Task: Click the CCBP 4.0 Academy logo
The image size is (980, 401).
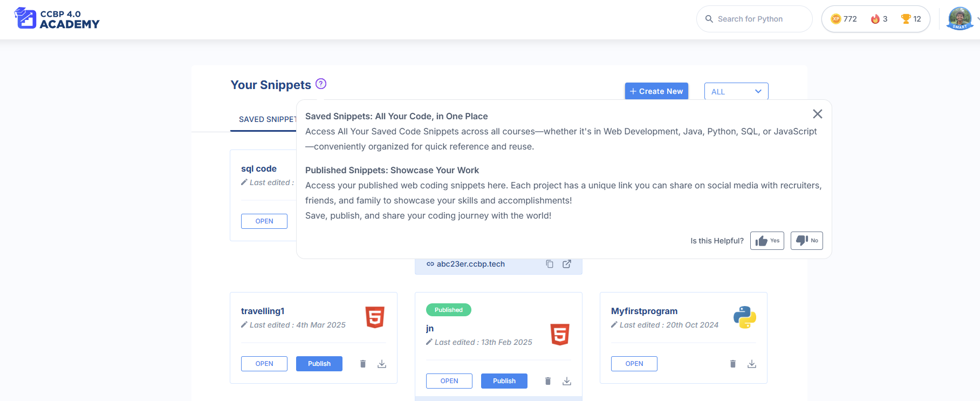Action: (57, 19)
